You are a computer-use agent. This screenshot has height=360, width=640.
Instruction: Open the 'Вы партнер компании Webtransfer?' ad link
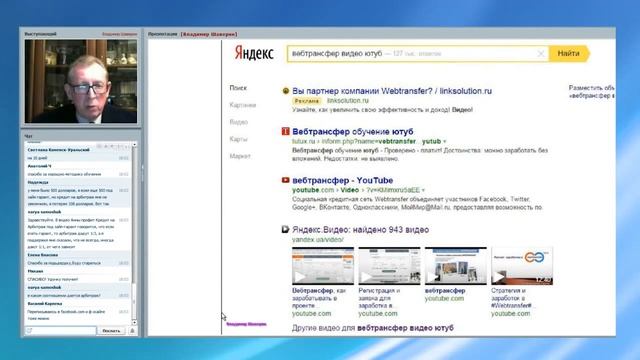392,91
